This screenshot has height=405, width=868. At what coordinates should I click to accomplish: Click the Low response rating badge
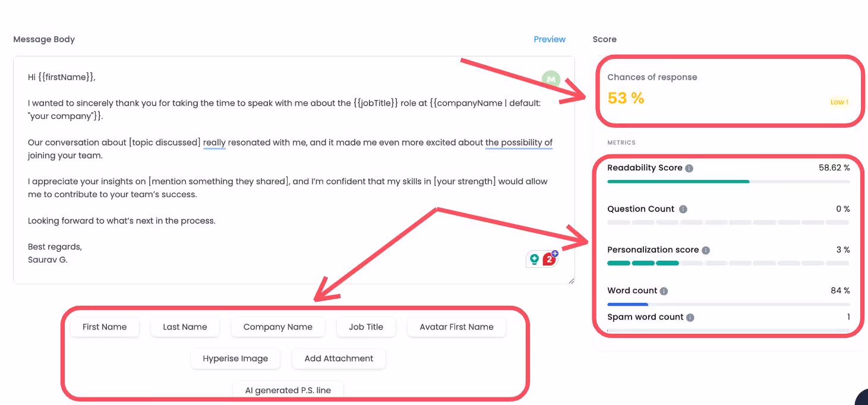tap(839, 102)
